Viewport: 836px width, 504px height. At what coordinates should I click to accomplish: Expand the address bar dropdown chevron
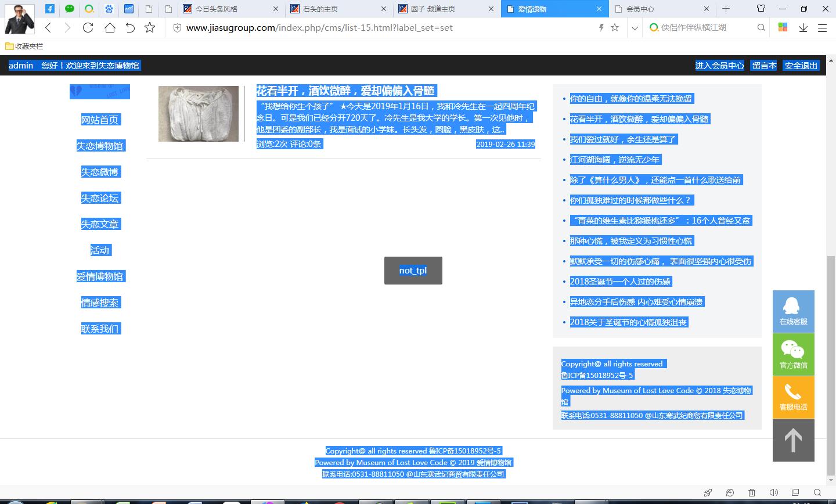(x=635, y=27)
